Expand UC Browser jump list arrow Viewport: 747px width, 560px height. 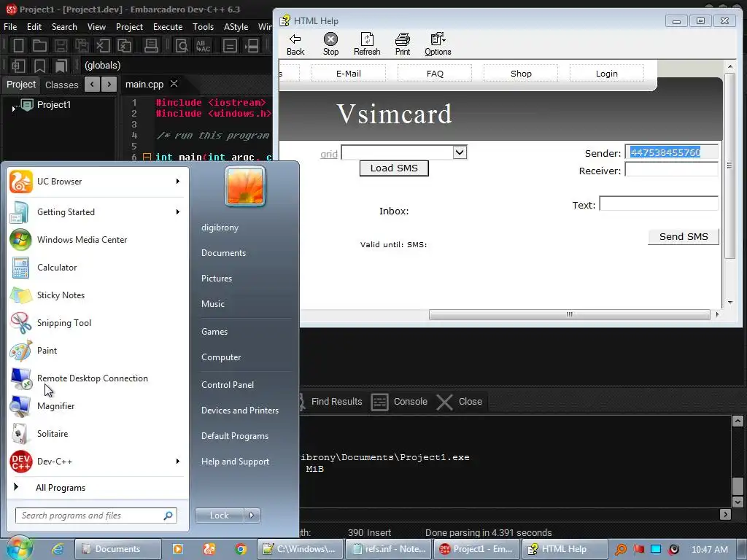coord(178,182)
